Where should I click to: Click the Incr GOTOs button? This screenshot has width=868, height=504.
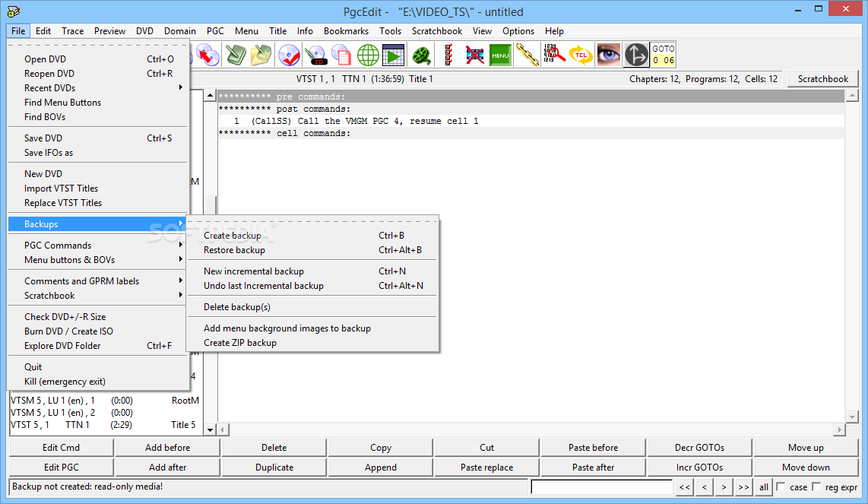(700, 468)
